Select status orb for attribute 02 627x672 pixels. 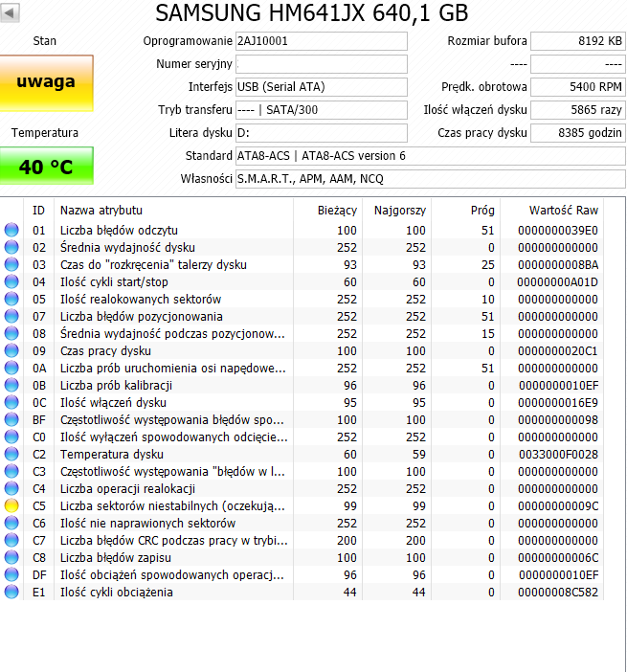pos(11,247)
